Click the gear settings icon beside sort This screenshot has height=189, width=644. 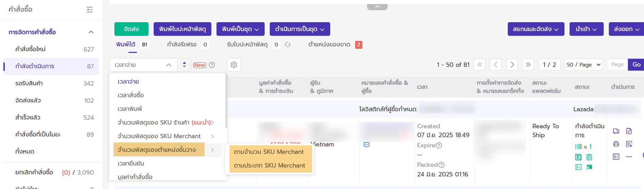234,65
